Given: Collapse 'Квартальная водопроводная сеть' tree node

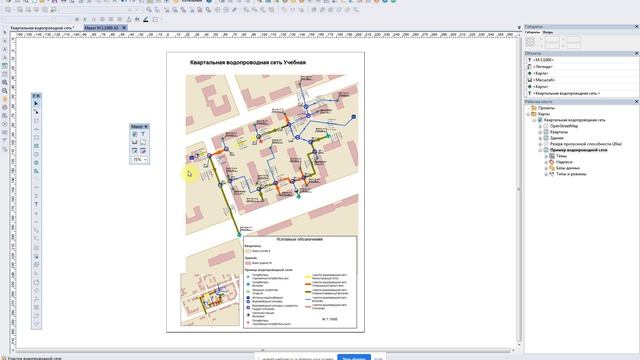Looking at the screenshot, I should click(534, 120).
